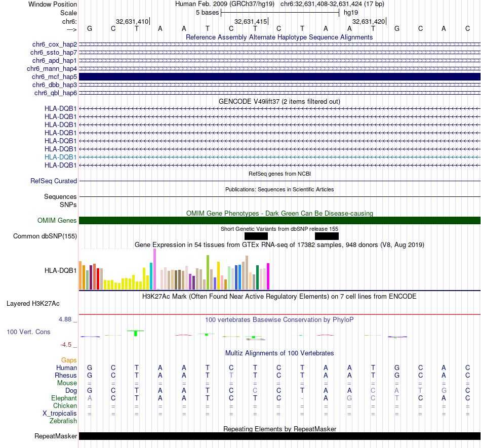The width and height of the screenshot is (481, 448).
Task: Click the -4.5 lower scale value
Action: [66, 345]
